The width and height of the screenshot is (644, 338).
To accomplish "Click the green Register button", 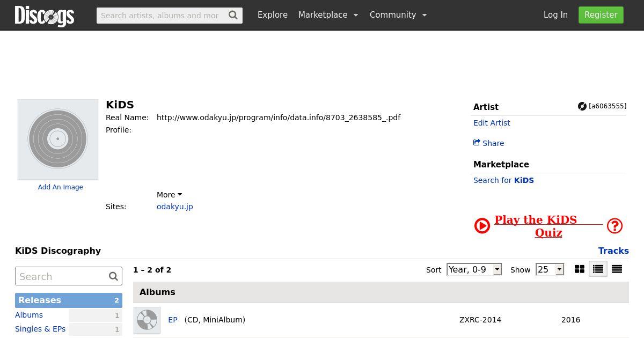I will (x=601, y=15).
